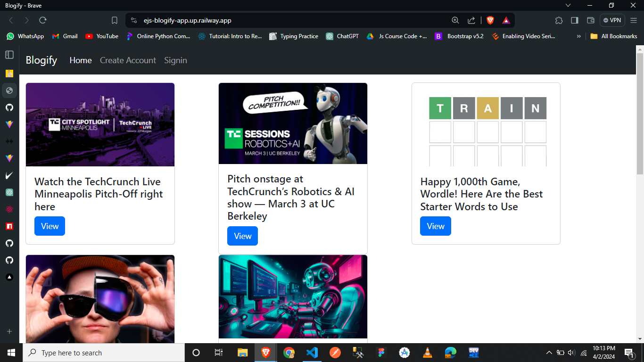Open the ChatGPT bookmark in bookmarks bar
The width and height of the screenshot is (644, 362).
[342, 36]
